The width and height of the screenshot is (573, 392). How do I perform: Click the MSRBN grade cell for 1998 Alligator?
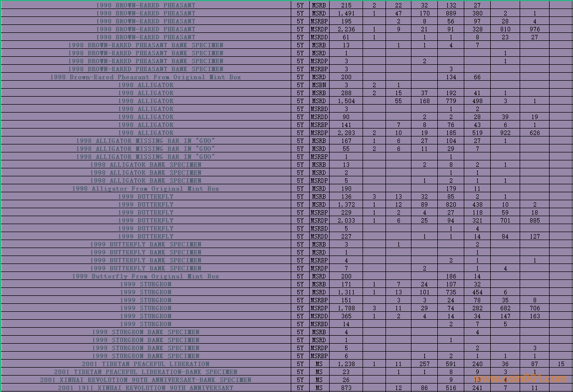[x=319, y=85]
